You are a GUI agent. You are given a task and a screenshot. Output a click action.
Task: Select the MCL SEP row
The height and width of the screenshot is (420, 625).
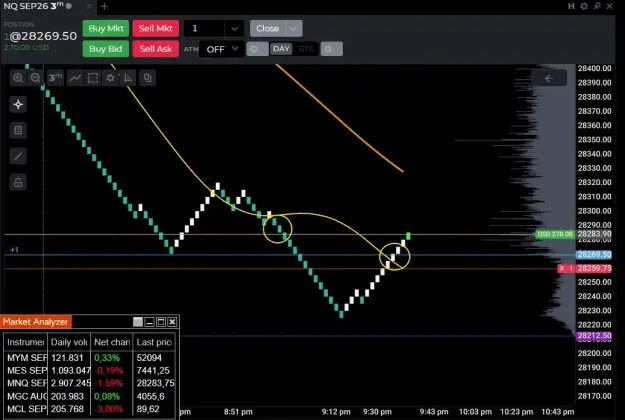click(x=89, y=409)
